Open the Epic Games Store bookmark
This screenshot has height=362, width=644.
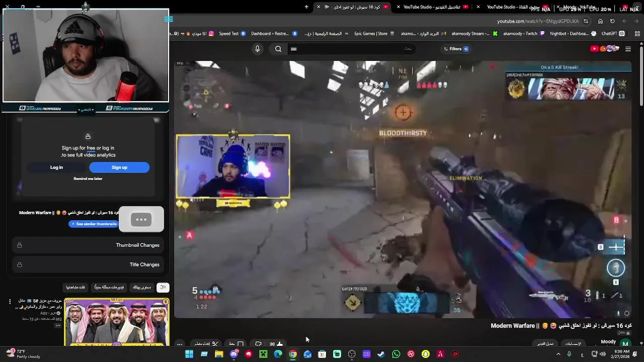[374, 34]
